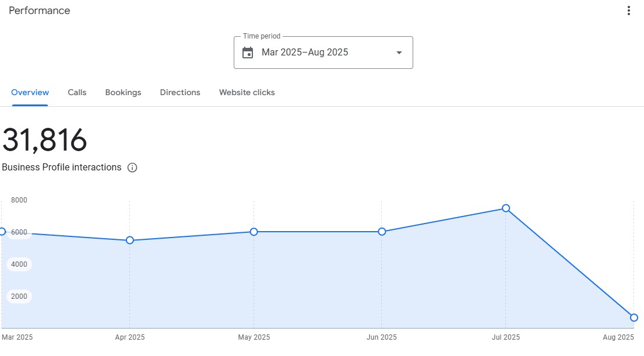This screenshot has width=644, height=356.
Task: Click the Mar 2025 data point on chart
Action: coord(2,232)
